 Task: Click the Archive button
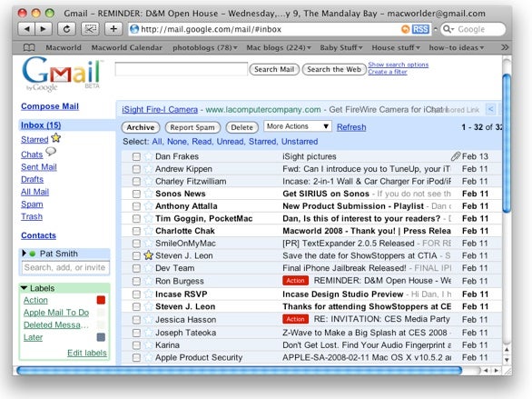pos(141,127)
